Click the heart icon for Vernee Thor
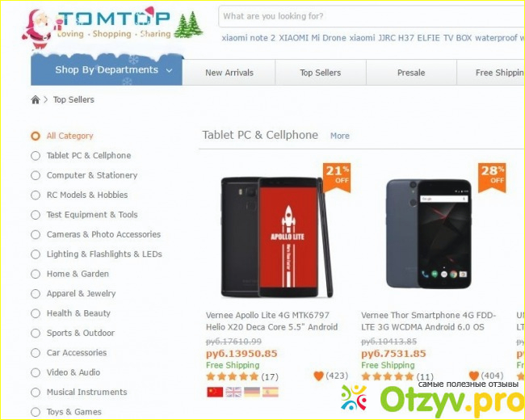 tap(474, 376)
